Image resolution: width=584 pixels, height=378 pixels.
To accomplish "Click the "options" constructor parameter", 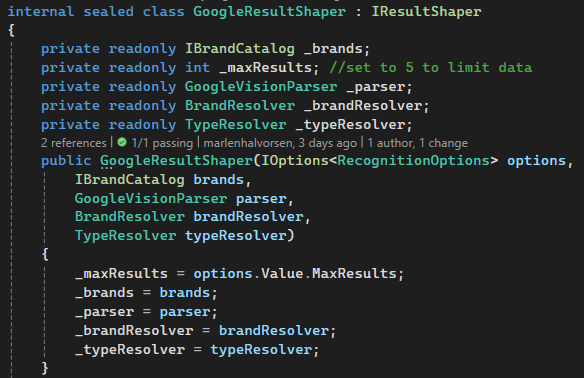I will click(536, 161).
